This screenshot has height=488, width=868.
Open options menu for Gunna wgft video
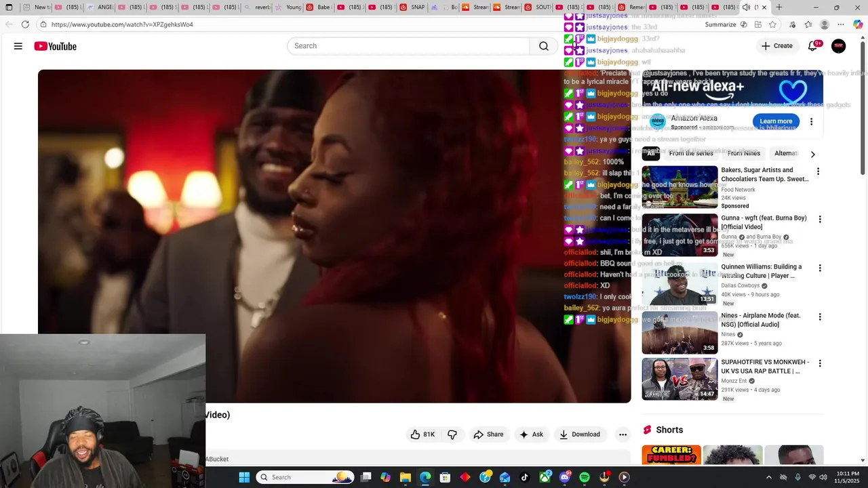[x=820, y=220]
